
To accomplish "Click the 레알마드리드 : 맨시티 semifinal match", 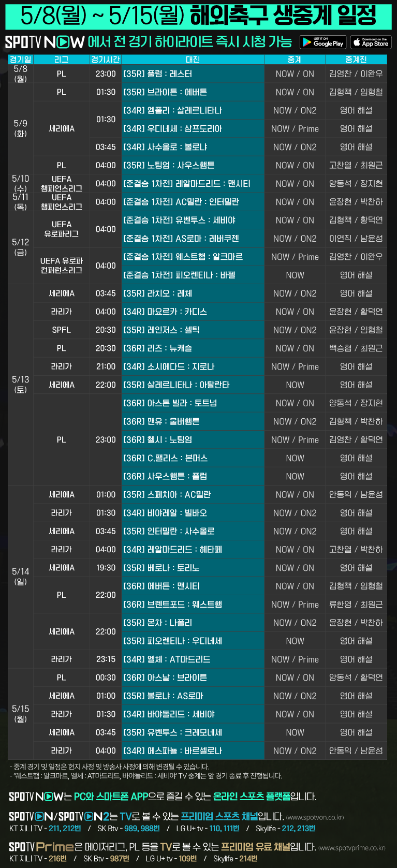I will coord(186,184).
